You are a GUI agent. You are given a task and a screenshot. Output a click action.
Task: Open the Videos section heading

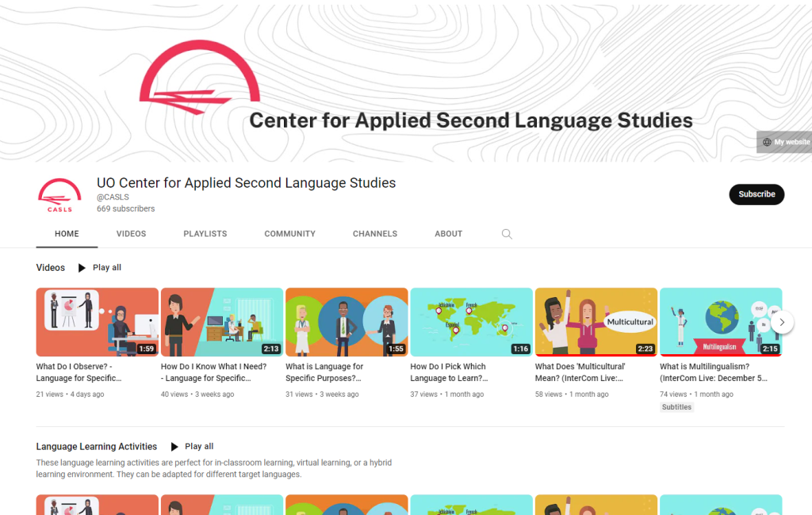tap(50, 268)
